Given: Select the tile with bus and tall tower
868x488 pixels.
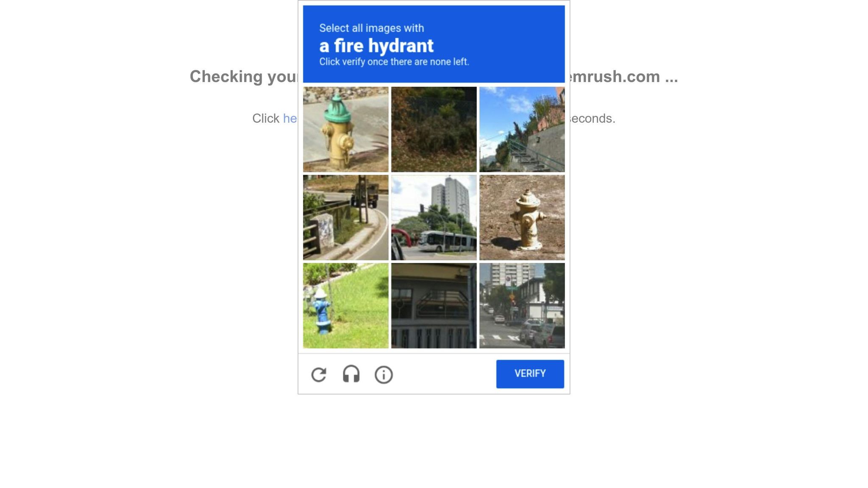Looking at the screenshot, I should 434,218.
